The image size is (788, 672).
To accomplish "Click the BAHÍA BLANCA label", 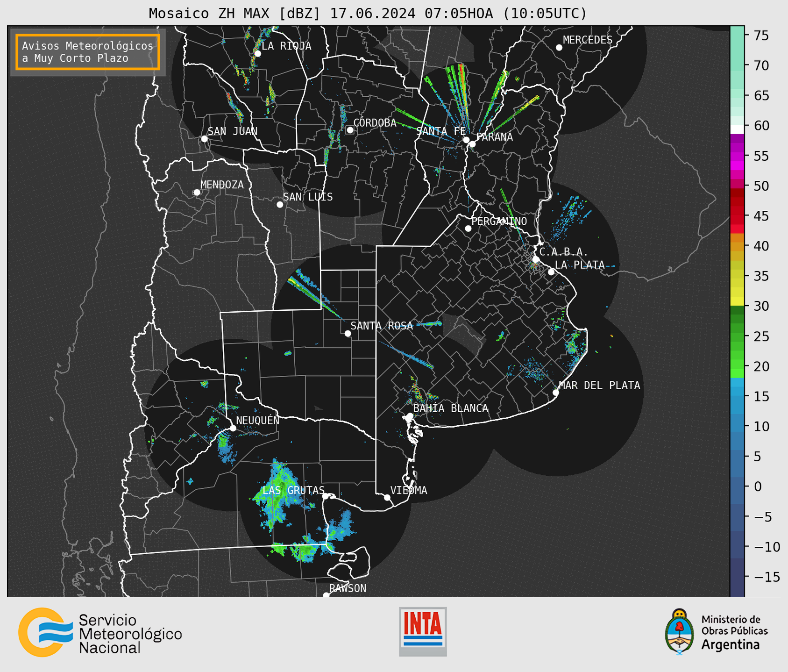I will (451, 408).
